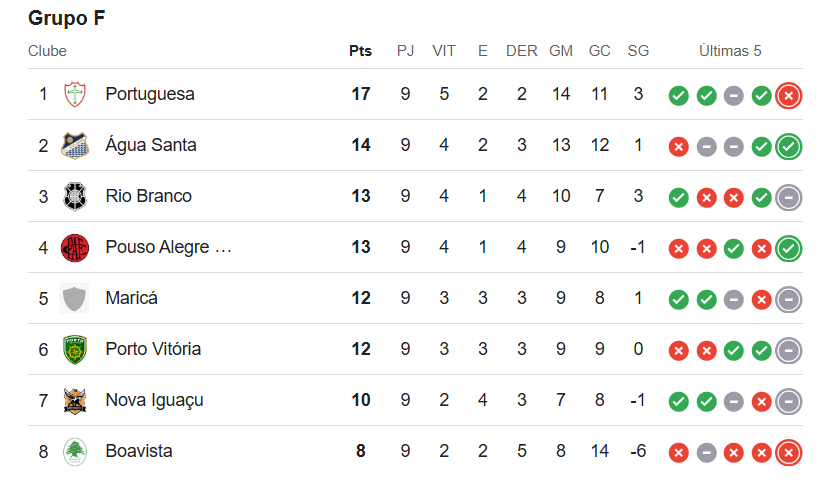The width and height of the screenshot is (832, 490).
Task: Click Rio Branco's latest draw result icon
Action: point(789,198)
